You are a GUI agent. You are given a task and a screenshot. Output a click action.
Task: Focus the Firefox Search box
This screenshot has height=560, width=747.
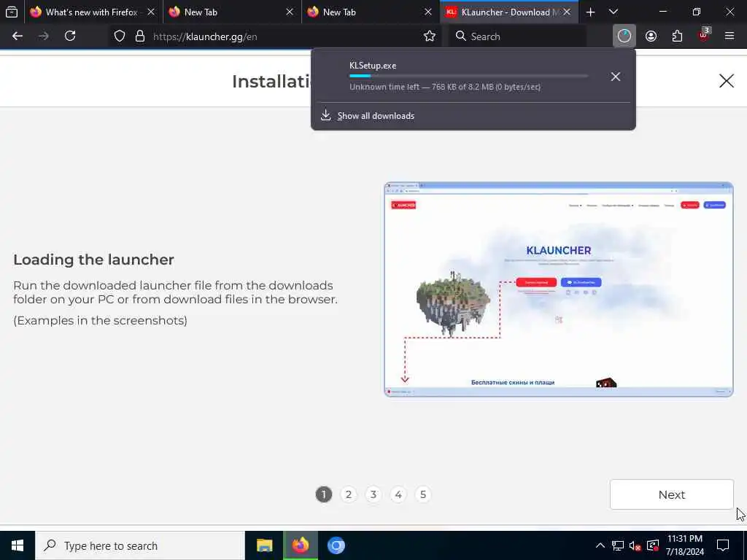518,36
